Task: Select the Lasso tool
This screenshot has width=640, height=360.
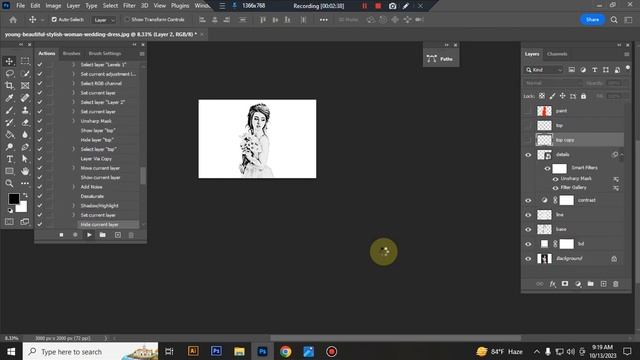Action: tap(9, 73)
